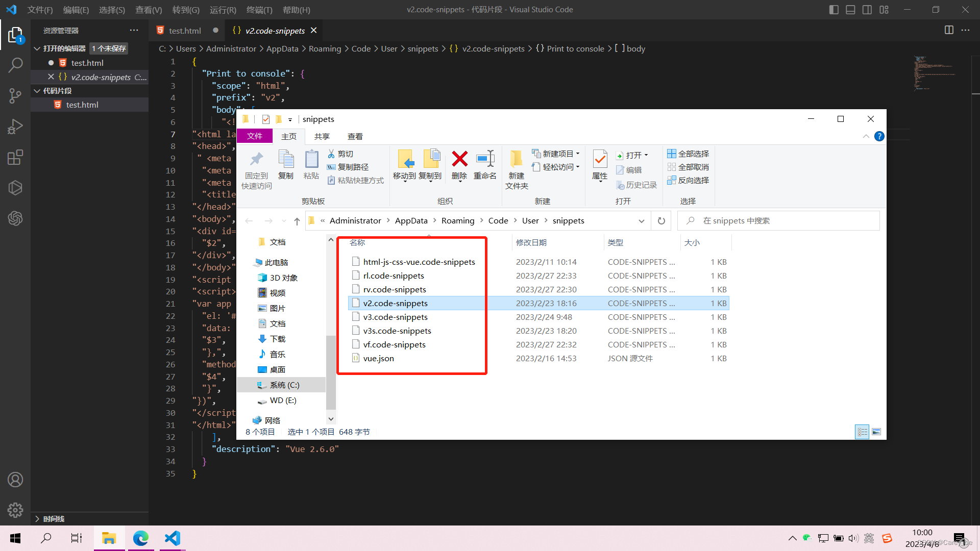
Task: Click Roaming in the Explorer address path
Action: coord(457,221)
